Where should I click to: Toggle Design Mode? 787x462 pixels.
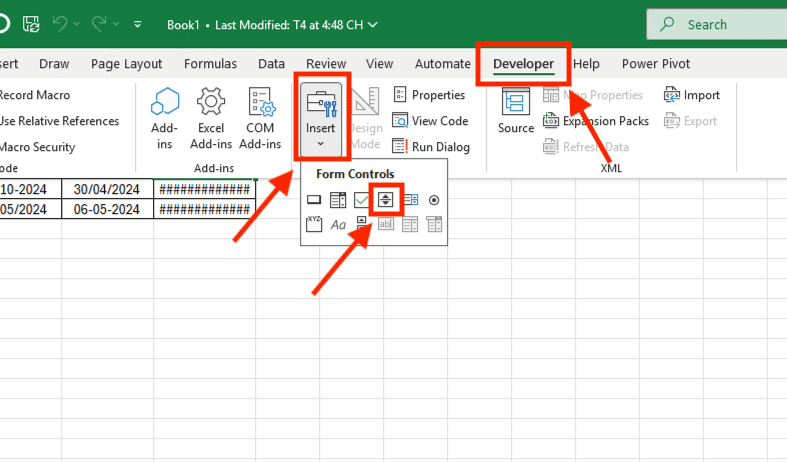(x=366, y=119)
